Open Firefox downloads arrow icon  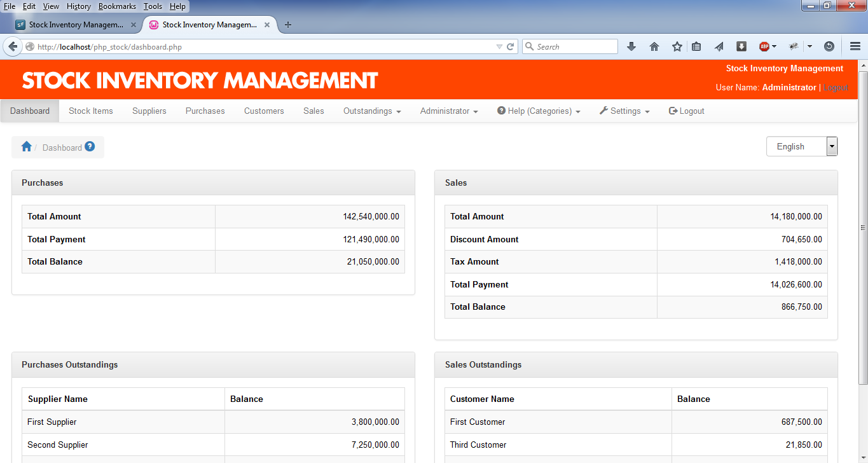pos(631,46)
